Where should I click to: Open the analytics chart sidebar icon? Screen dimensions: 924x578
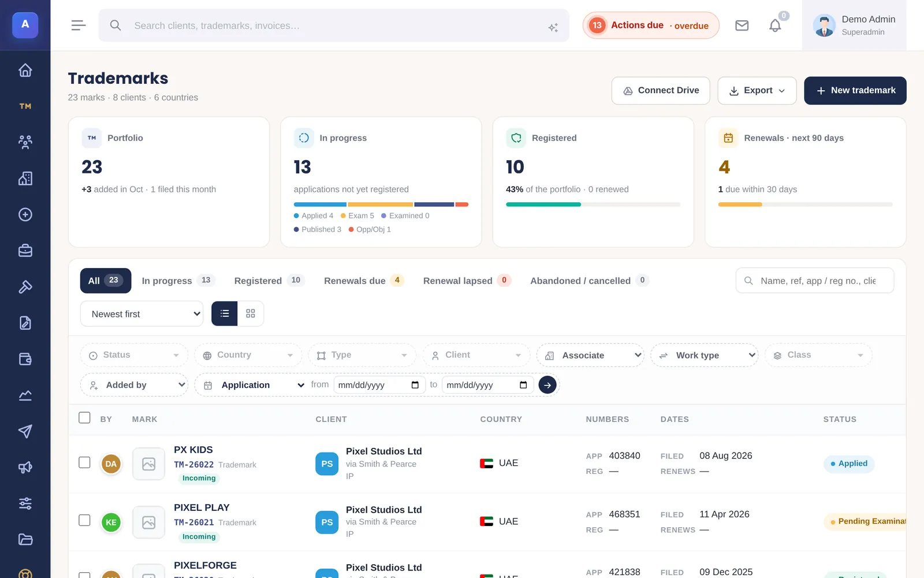[25, 395]
